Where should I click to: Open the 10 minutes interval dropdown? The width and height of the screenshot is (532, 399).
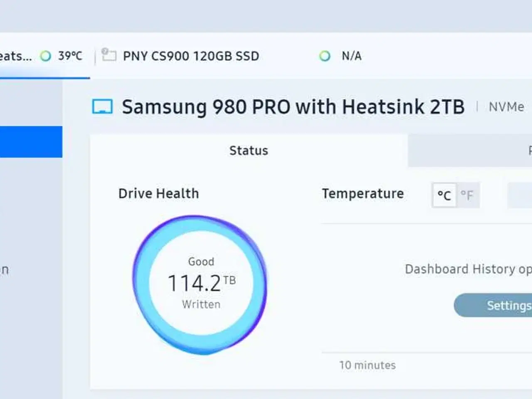(367, 365)
